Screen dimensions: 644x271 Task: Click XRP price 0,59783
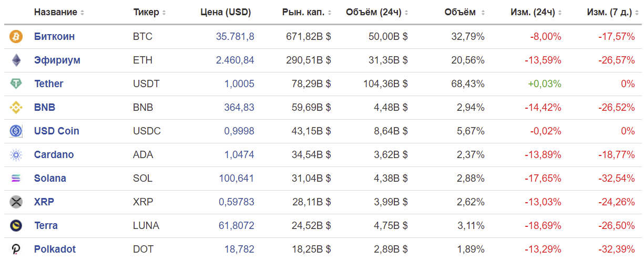(x=237, y=202)
